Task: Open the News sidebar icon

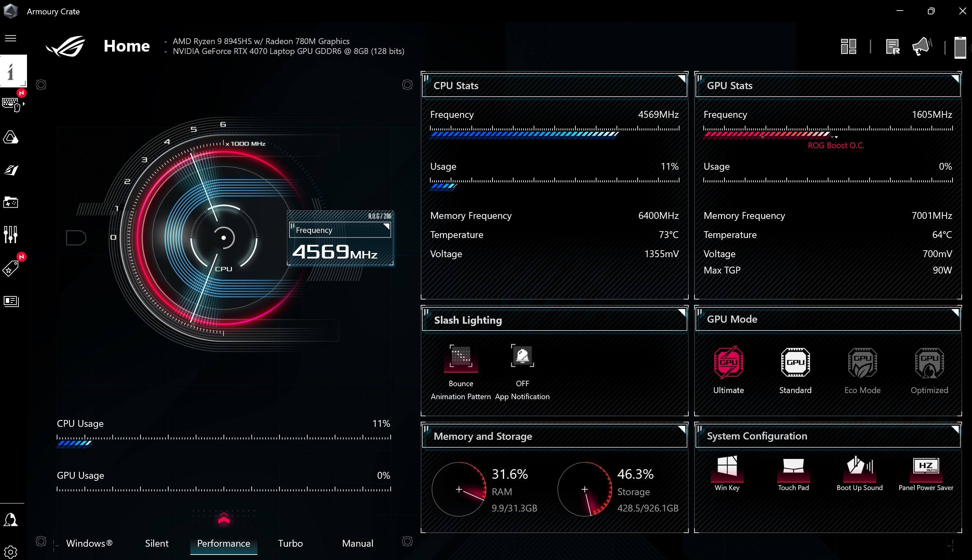Action: coord(11,301)
